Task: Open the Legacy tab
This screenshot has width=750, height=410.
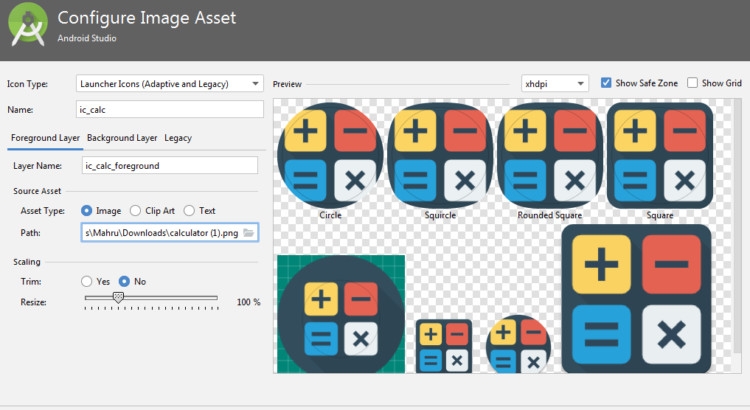Action: [x=178, y=138]
